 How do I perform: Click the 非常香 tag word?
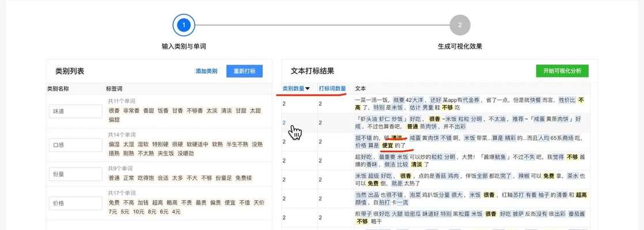click(131, 111)
